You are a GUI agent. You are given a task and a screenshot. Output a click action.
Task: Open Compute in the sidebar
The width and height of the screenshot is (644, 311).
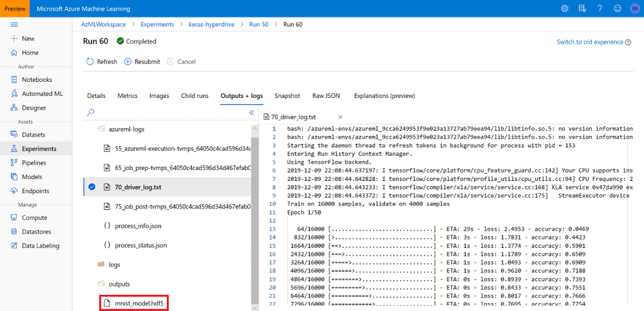click(35, 218)
